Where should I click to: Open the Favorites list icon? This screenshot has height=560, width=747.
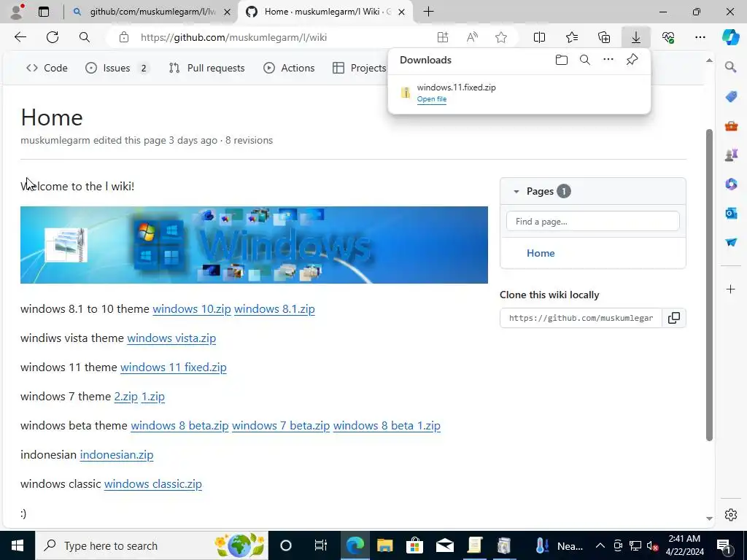(572, 37)
